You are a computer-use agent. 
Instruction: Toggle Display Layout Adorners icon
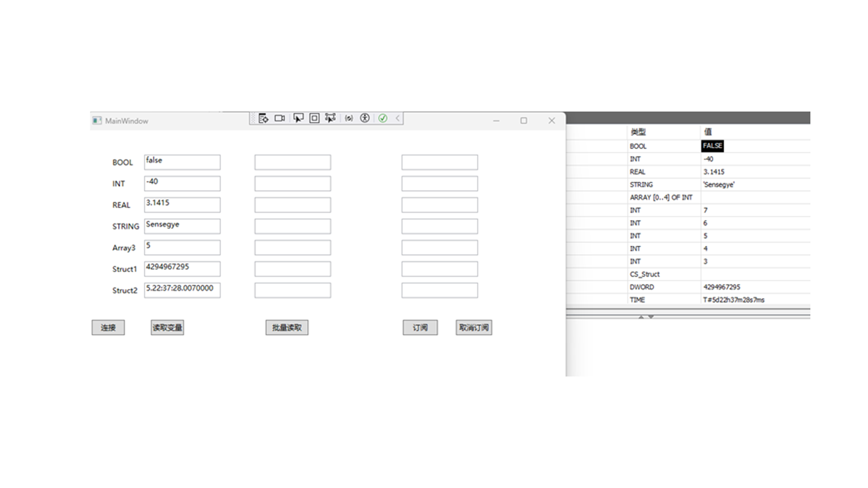pos(314,118)
